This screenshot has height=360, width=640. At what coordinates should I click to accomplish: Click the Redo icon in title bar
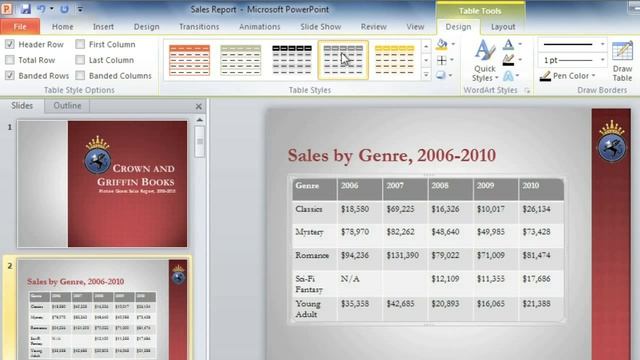point(64,9)
